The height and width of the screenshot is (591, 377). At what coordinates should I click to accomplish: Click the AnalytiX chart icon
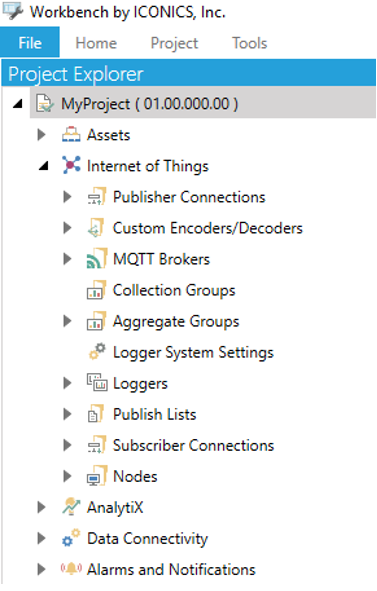[71, 507]
